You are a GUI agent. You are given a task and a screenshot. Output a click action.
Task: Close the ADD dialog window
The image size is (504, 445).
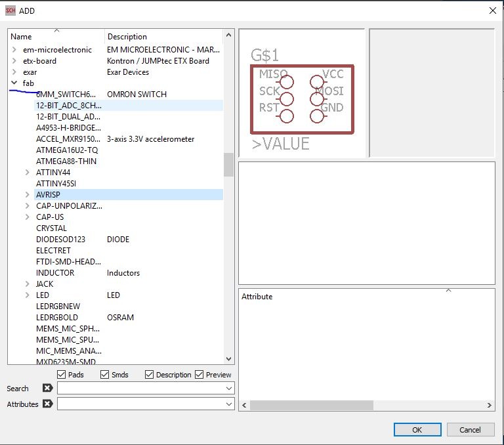(492, 11)
